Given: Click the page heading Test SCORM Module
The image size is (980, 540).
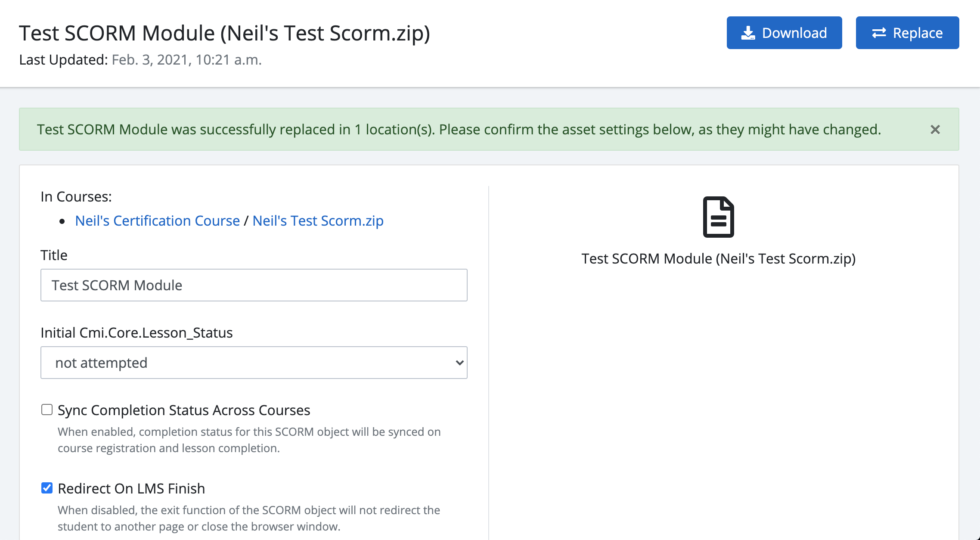Looking at the screenshot, I should pyautogui.click(x=224, y=33).
